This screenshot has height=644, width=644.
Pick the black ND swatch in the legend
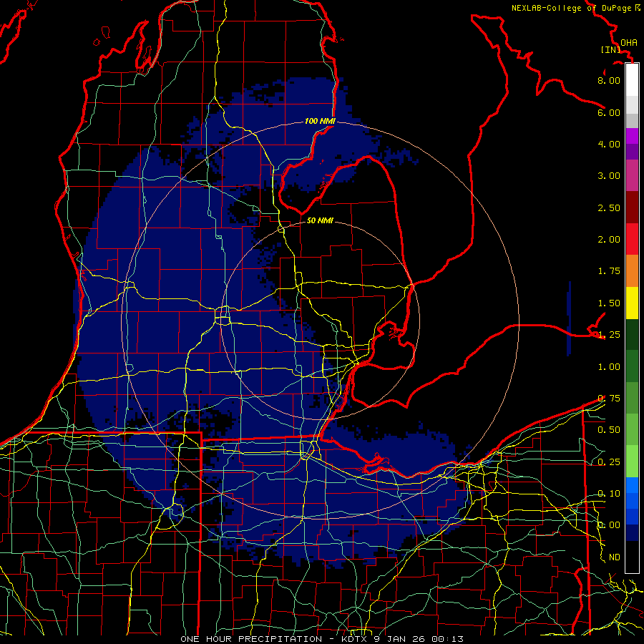click(632, 557)
